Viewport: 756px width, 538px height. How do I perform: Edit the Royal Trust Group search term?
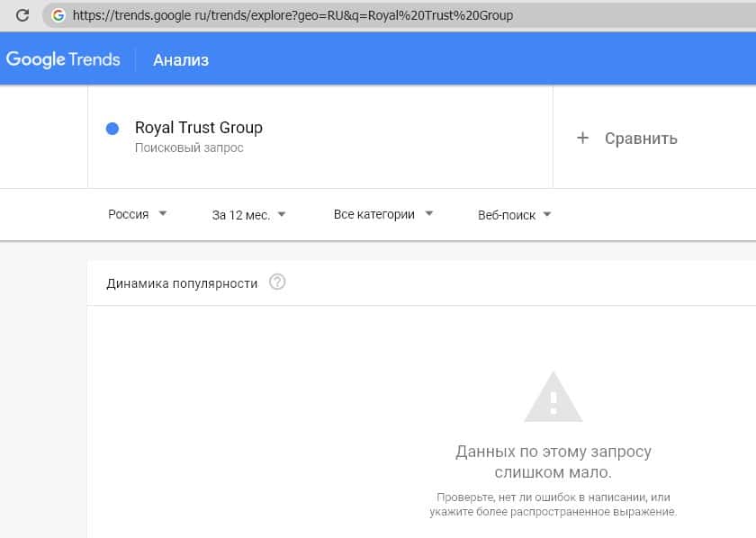tap(199, 127)
